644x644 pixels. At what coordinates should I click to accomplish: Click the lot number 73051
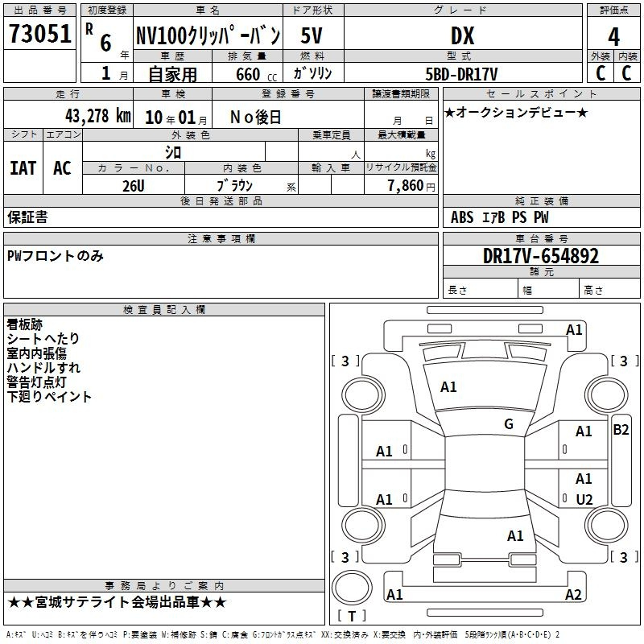[39, 33]
